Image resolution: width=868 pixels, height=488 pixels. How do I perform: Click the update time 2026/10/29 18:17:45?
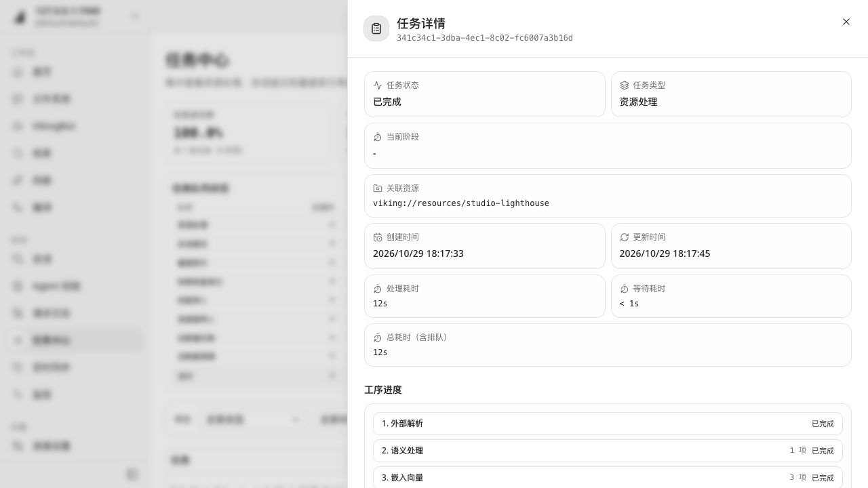pyautogui.click(x=665, y=253)
